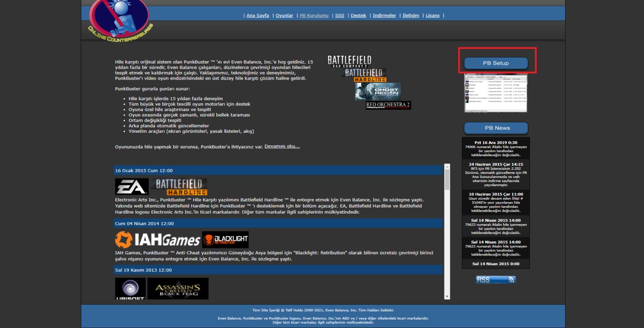Open the Oyunlar menu item
Screen dimensions: 644x328
(284, 15)
